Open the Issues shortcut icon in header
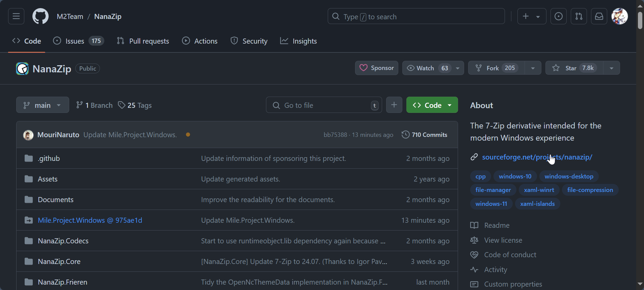The image size is (644, 290). [x=559, y=16]
